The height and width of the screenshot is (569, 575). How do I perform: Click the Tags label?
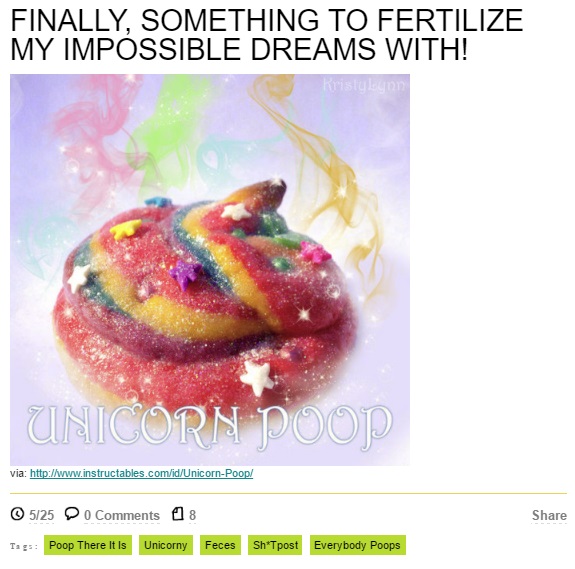(x=24, y=546)
